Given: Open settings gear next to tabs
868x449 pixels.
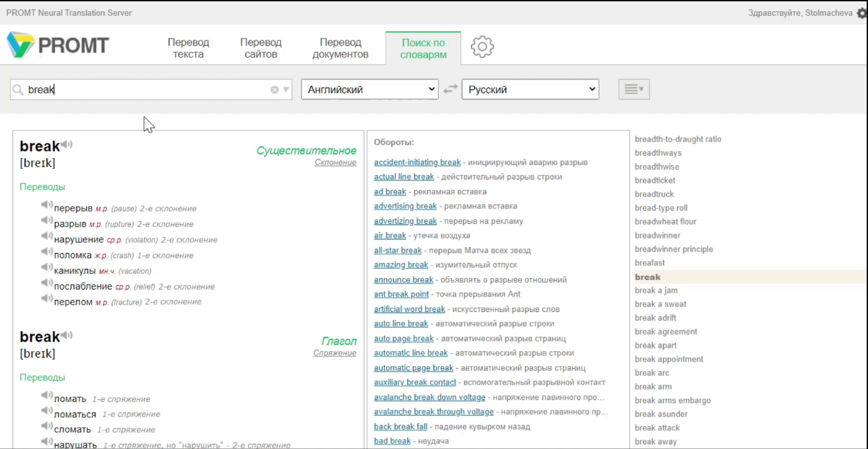Looking at the screenshot, I should pos(482,47).
